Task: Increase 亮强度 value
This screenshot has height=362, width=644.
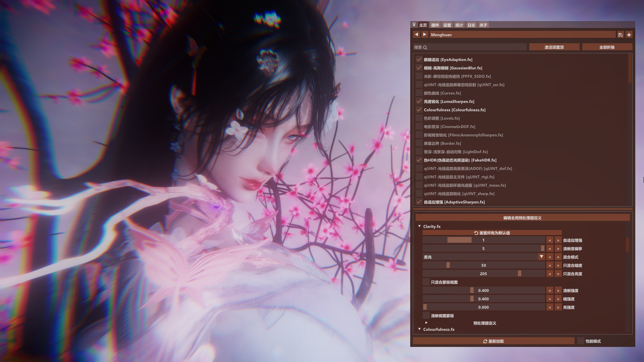Action: [x=558, y=307]
